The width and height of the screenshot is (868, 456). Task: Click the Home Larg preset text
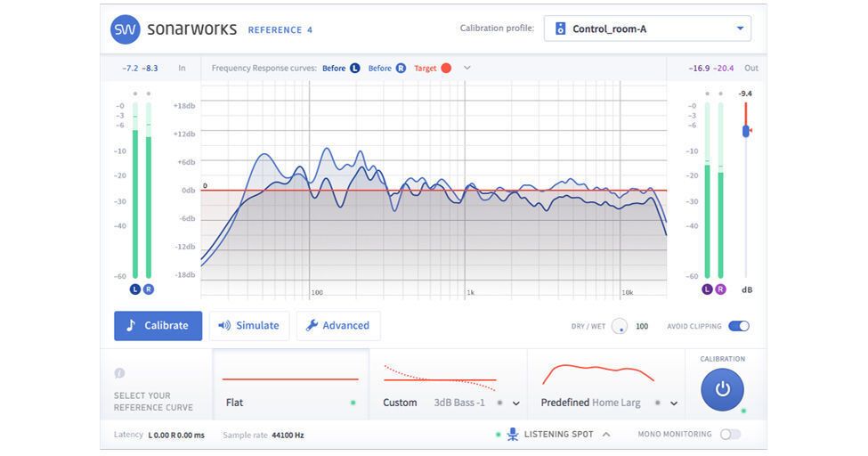click(x=616, y=403)
